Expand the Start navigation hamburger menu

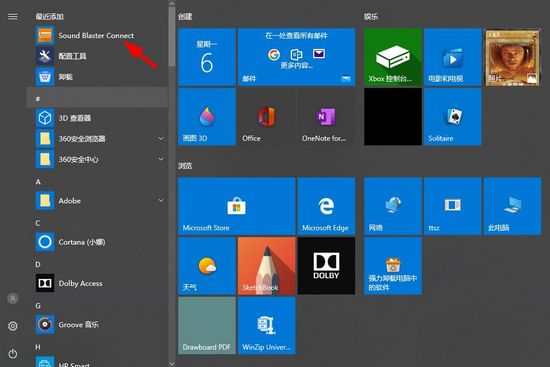point(13,16)
